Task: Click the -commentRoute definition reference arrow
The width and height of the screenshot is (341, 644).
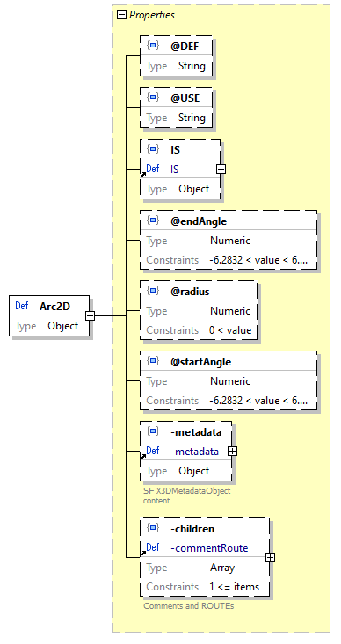Action: (x=144, y=553)
